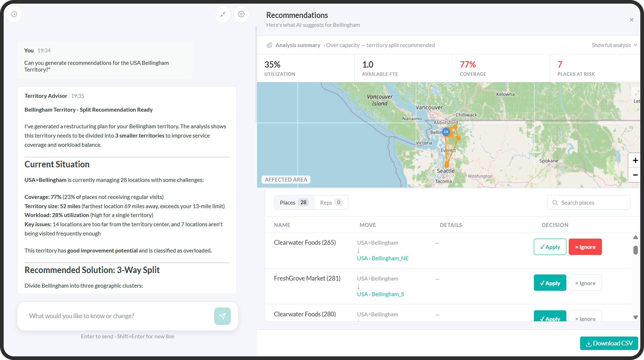Ignore the FreshGrove Market (281) move

pyautogui.click(x=585, y=283)
